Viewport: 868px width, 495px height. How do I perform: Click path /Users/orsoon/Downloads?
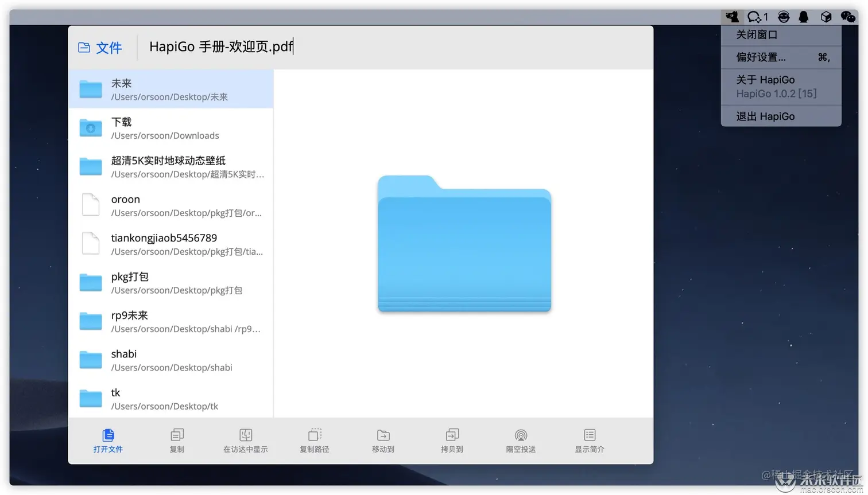165,136
